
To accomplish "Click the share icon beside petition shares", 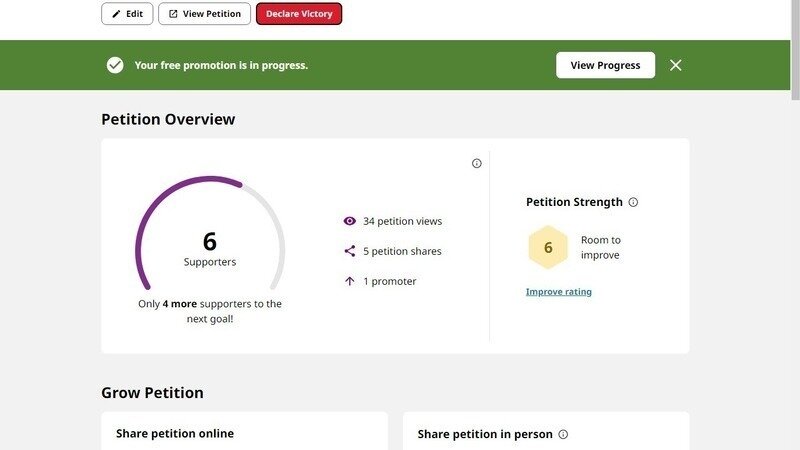I will (349, 251).
